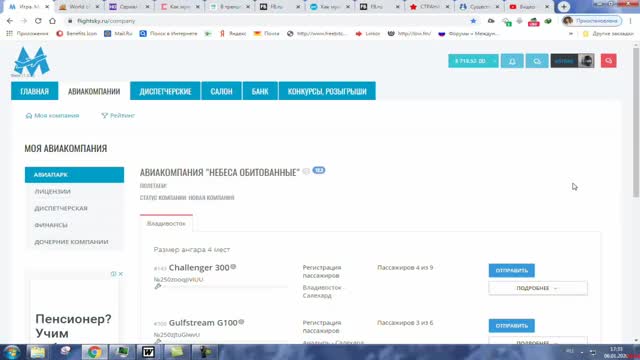Screen dimensions: 640x360
Task: Open Chrome three-dot menu
Action: pos(631,21)
